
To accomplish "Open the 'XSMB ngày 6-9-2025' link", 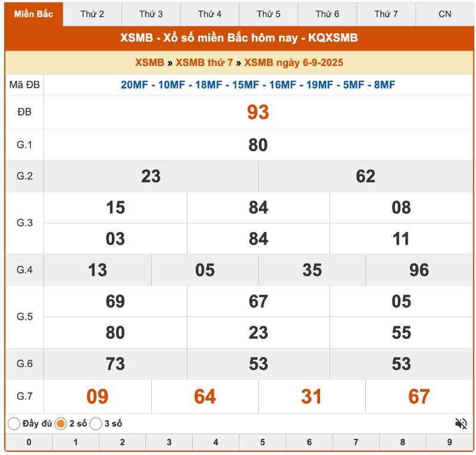I will [x=293, y=62].
